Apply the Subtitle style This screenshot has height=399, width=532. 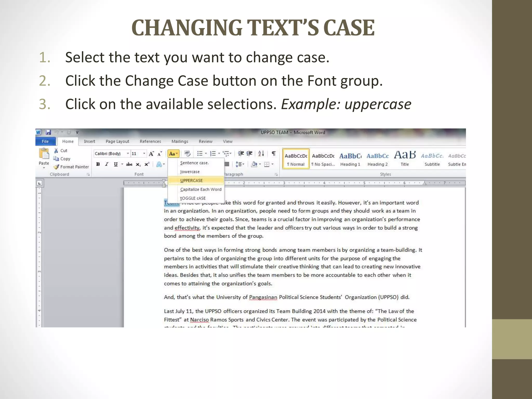tap(432, 159)
